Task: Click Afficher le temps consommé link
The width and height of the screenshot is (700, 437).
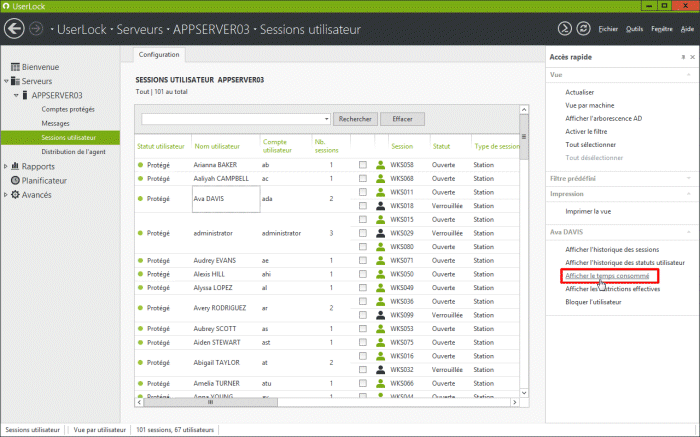Action: [x=607, y=276]
